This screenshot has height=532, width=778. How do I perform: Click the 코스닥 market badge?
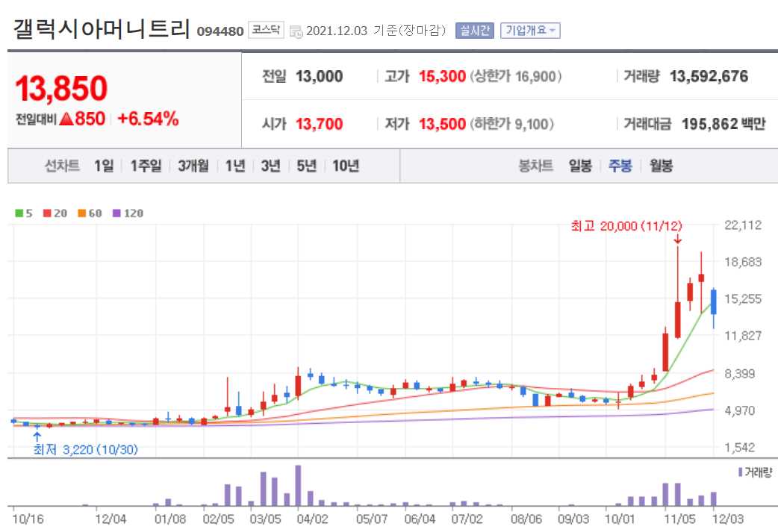(x=266, y=30)
